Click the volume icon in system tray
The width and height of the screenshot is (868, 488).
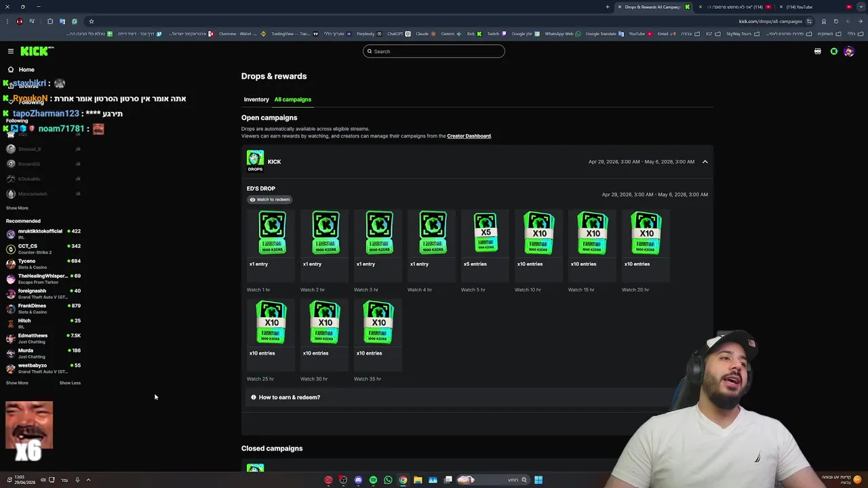click(x=43, y=480)
